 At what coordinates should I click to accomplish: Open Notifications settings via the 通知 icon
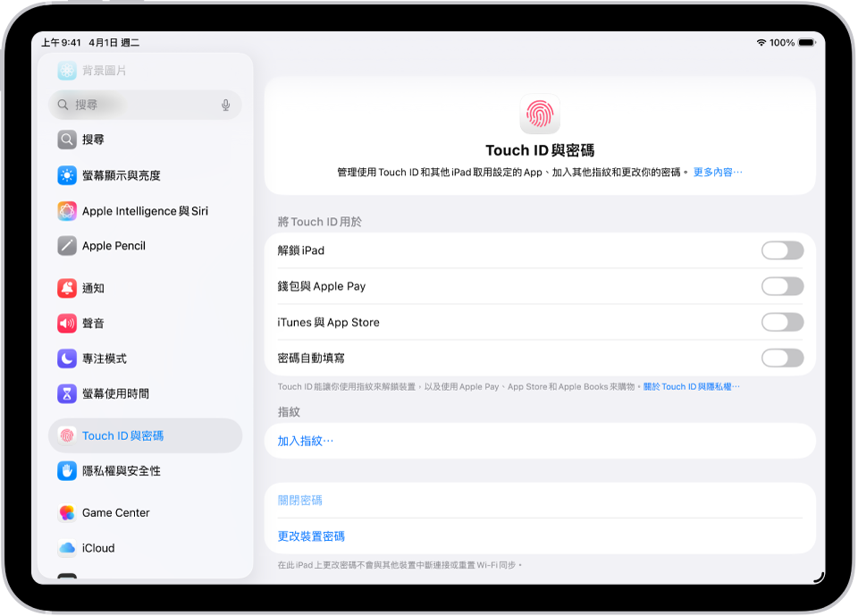(67, 288)
